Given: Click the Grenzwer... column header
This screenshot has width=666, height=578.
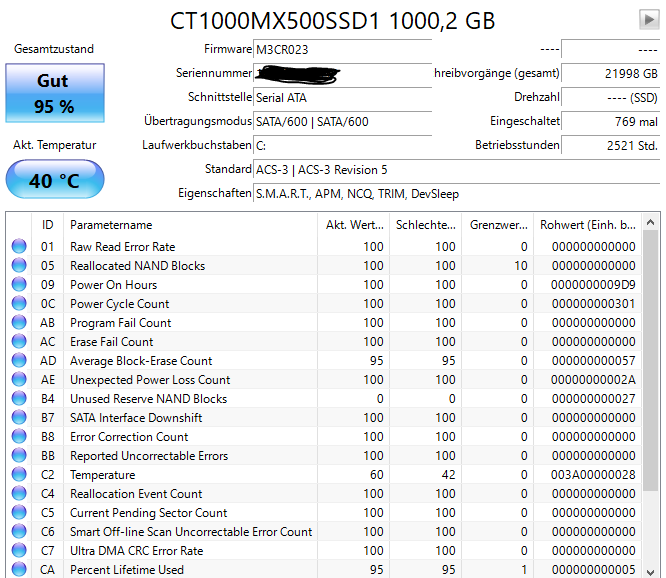Looking at the screenshot, I should [x=498, y=225].
